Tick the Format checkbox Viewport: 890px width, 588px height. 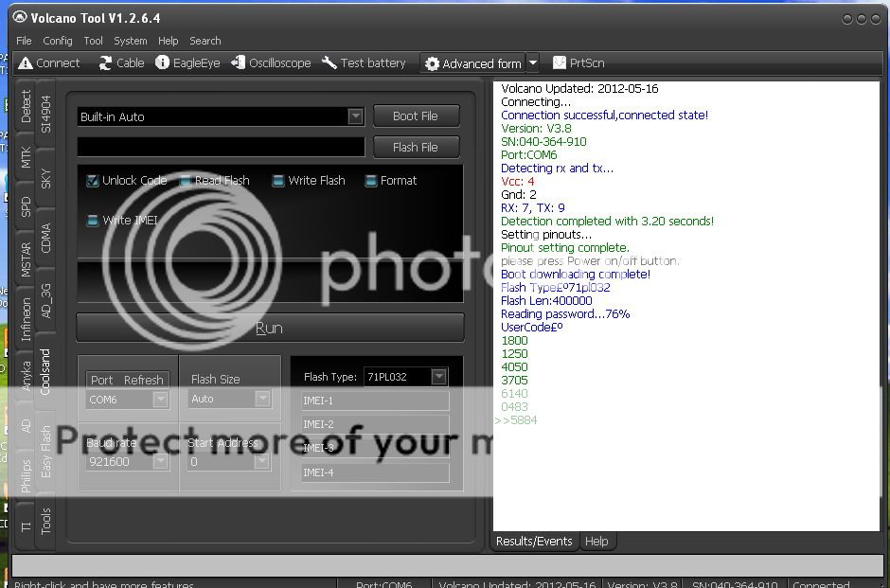(x=370, y=181)
